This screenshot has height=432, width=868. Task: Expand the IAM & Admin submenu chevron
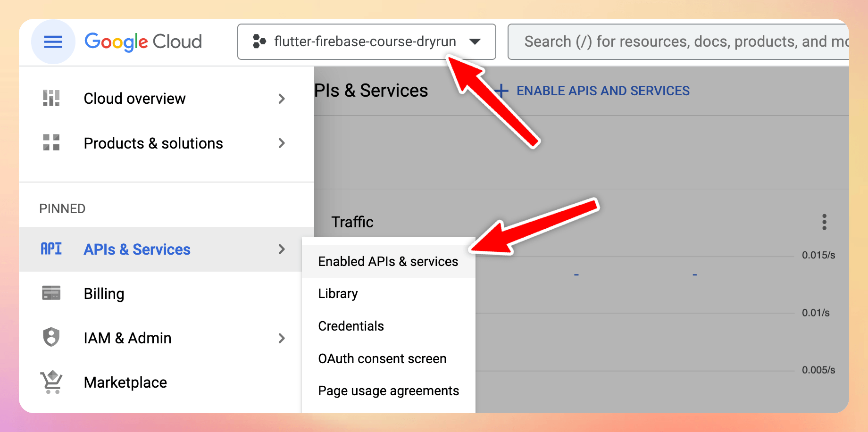(x=282, y=338)
